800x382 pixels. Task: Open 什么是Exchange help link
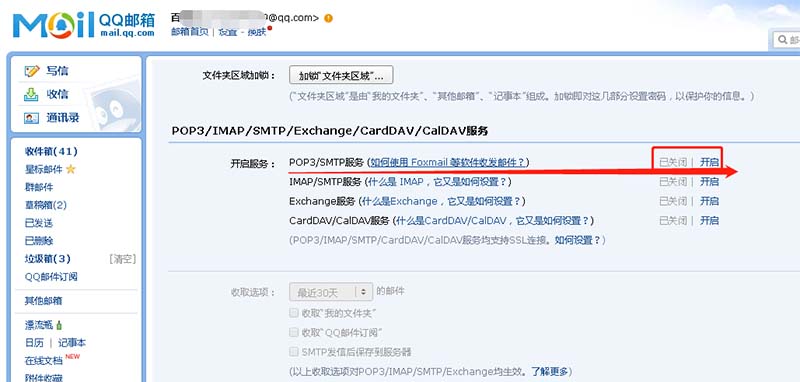click(x=441, y=201)
